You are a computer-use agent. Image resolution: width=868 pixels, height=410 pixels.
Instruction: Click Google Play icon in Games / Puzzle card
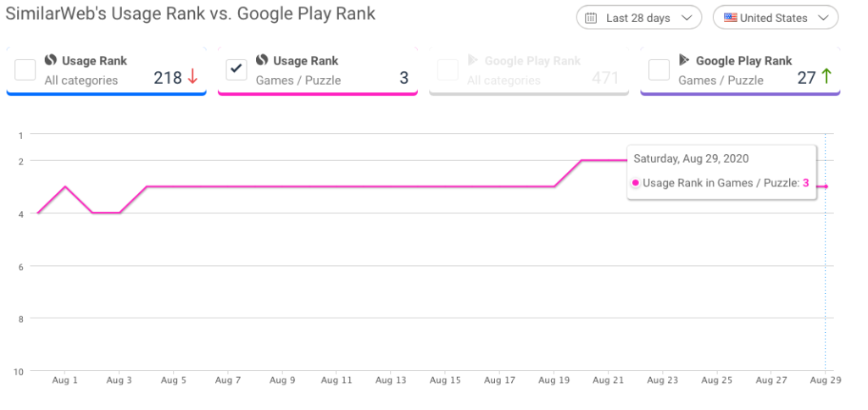pyautogui.click(x=684, y=60)
